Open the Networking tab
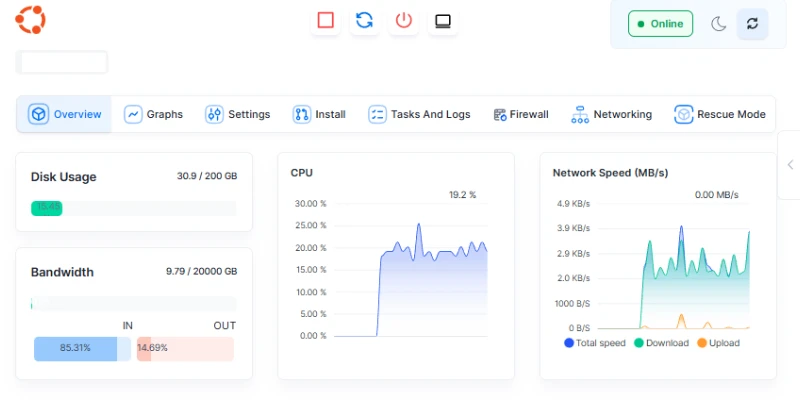800x400 pixels. pyautogui.click(x=611, y=114)
